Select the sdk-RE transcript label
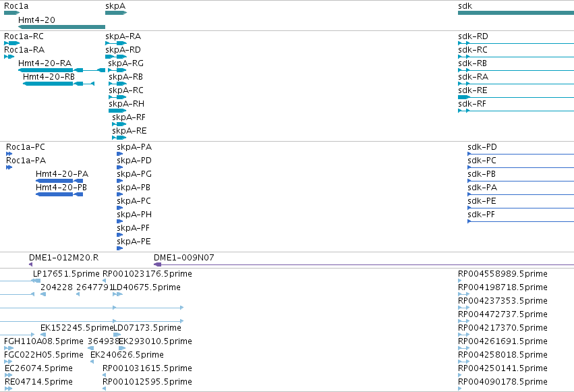 (x=473, y=90)
